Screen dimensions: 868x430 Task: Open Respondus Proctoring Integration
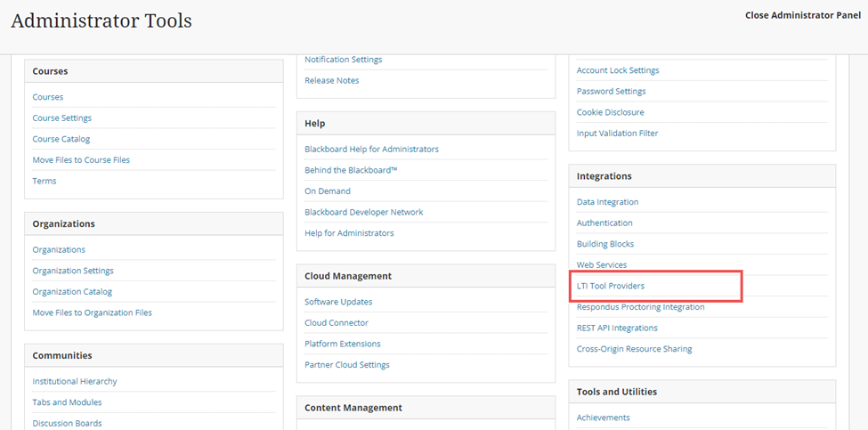point(640,307)
